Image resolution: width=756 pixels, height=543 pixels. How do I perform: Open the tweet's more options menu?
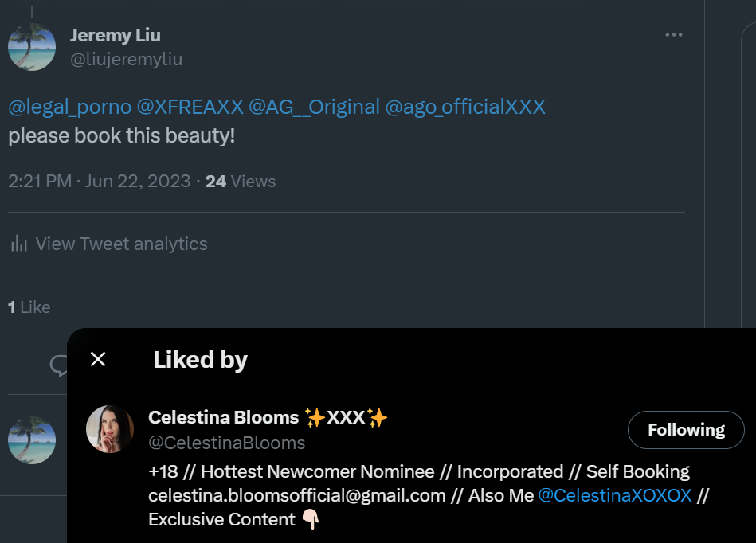(x=673, y=35)
